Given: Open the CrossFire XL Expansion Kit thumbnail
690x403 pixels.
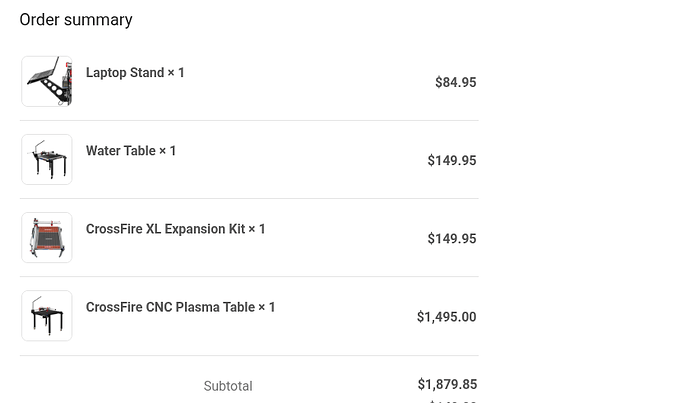Looking at the screenshot, I should (47, 238).
